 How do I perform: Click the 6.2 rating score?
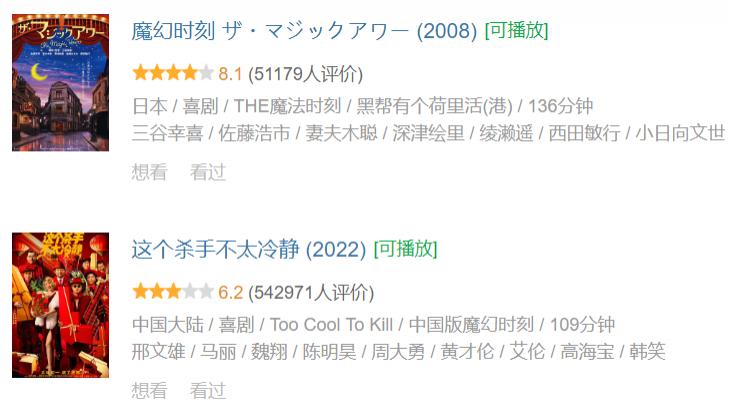tap(231, 292)
